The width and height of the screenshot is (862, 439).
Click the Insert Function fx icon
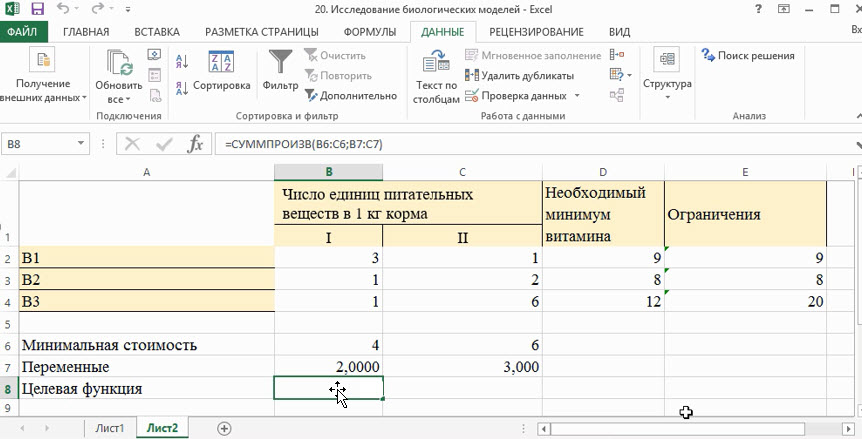click(196, 144)
